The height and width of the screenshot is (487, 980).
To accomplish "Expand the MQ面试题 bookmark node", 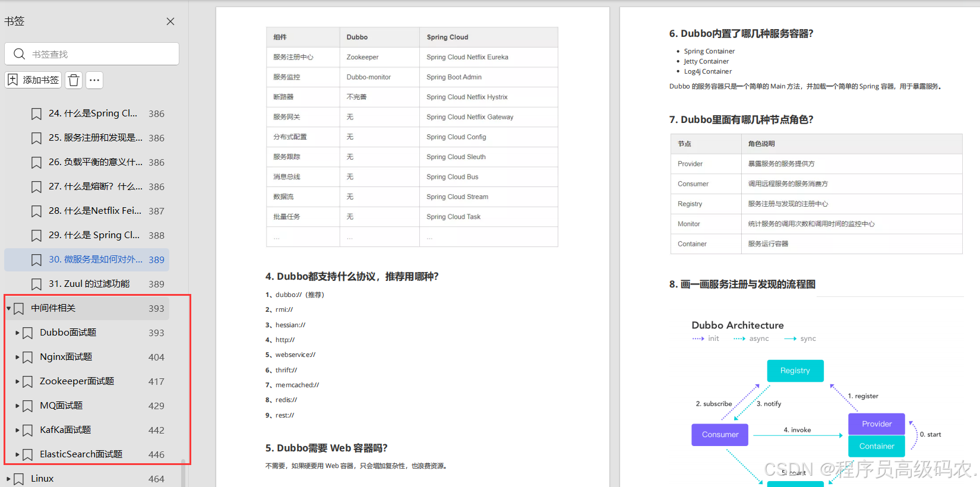I will pyautogui.click(x=17, y=406).
